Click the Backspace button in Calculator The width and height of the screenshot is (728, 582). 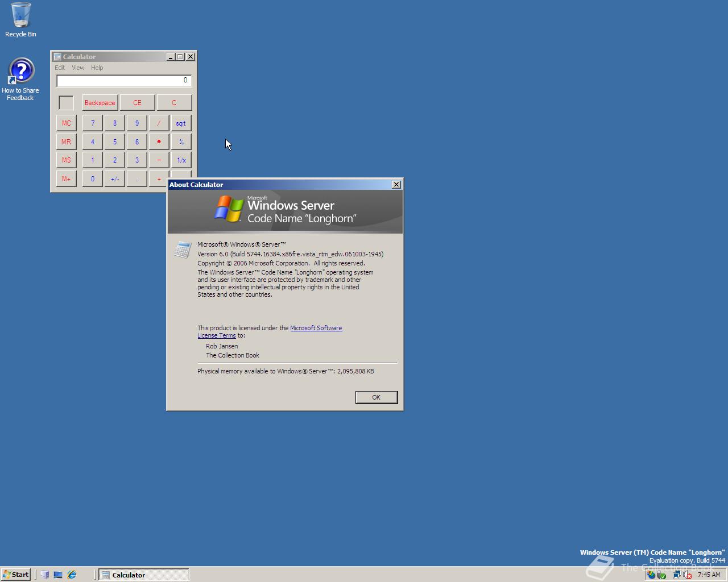click(100, 103)
